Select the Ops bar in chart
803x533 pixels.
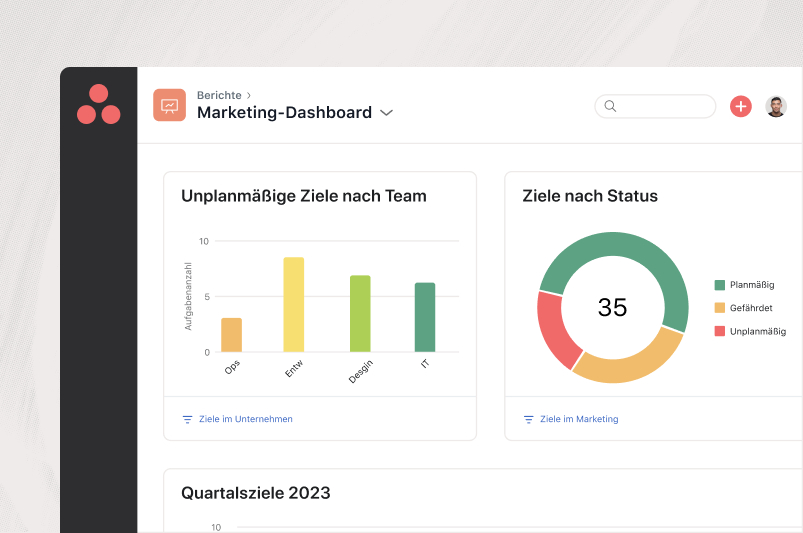pyautogui.click(x=231, y=335)
